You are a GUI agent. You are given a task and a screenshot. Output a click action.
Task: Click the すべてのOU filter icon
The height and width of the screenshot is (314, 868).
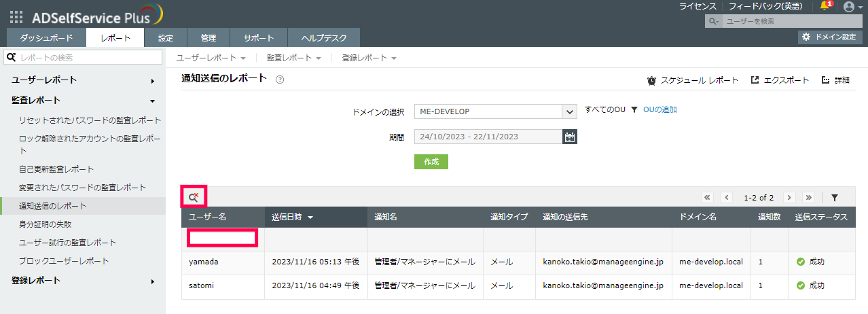click(634, 110)
